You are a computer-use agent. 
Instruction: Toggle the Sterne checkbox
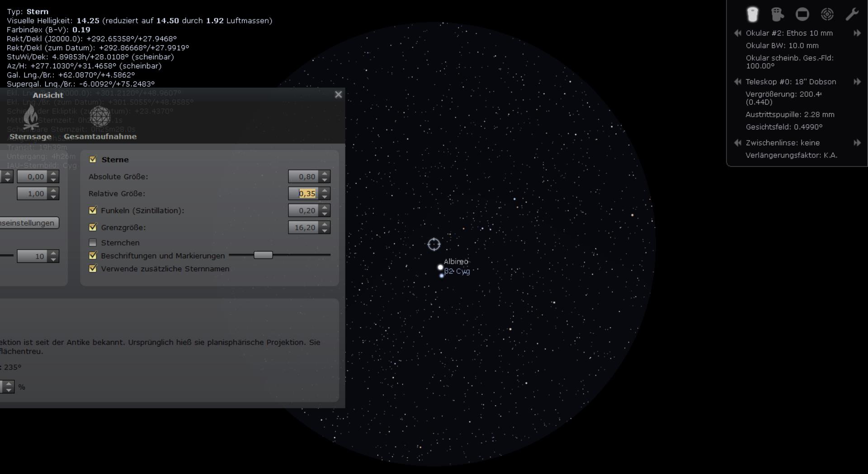tap(93, 159)
